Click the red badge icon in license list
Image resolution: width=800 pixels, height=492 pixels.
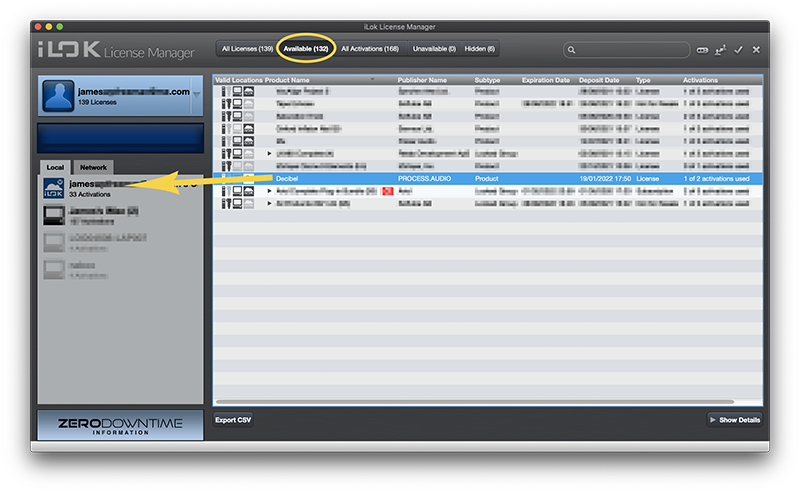[x=388, y=191]
